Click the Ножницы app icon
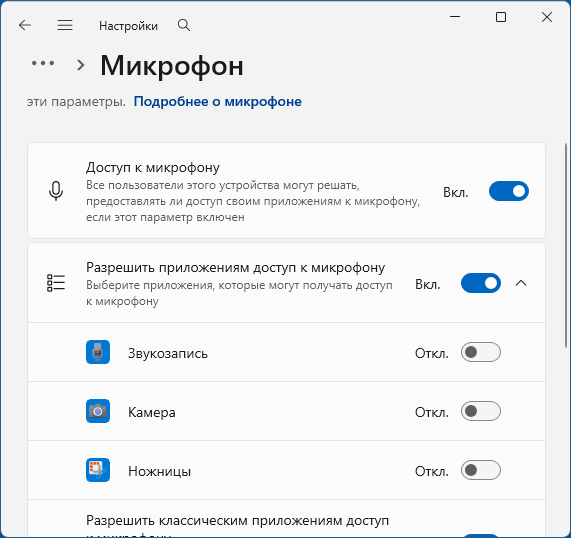This screenshot has width=571, height=538. (x=98, y=470)
